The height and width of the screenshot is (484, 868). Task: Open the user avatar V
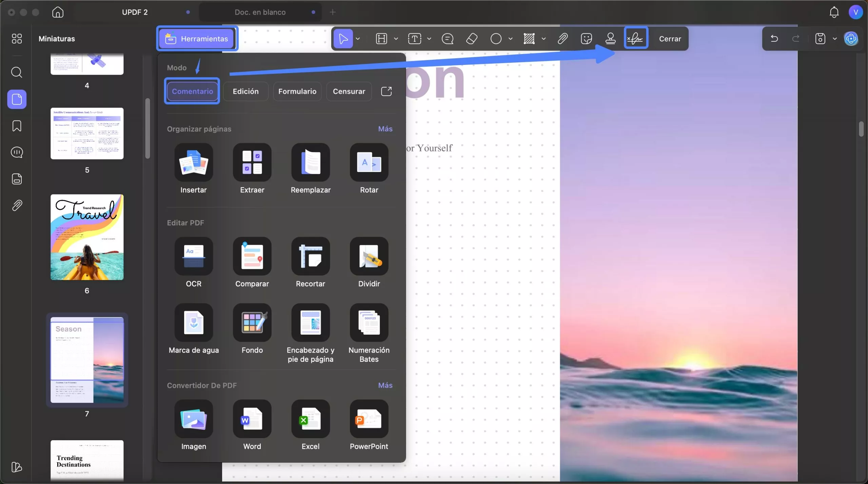856,12
